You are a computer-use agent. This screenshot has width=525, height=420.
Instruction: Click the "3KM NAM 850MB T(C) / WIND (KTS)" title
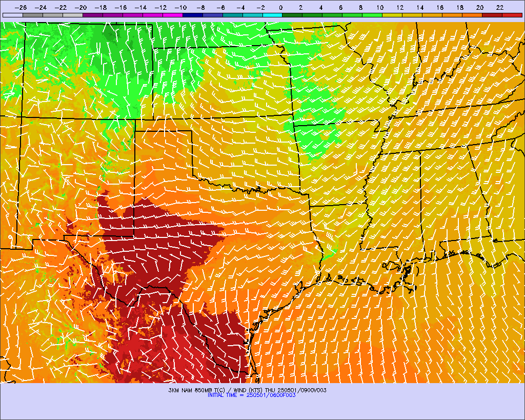coord(216,390)
